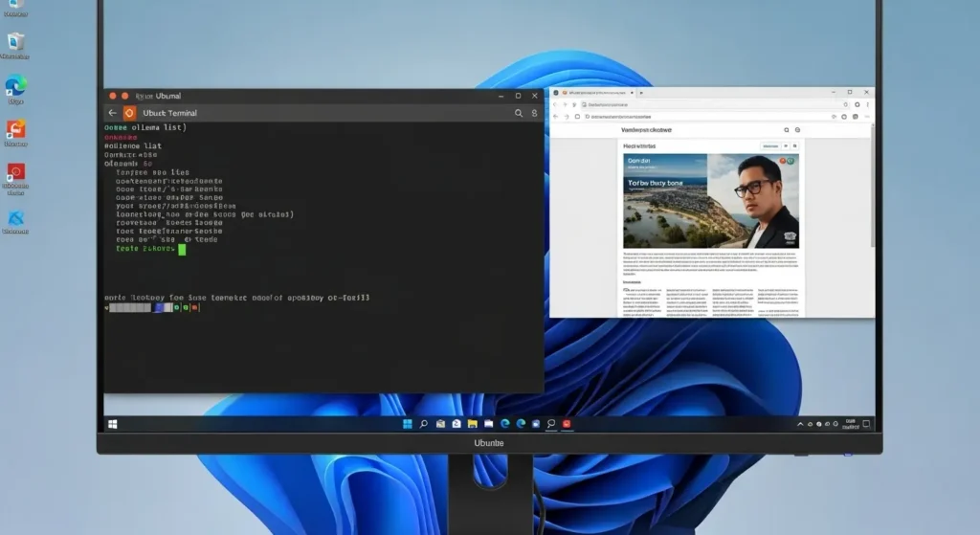Click the status strip at the terminal's last prompt

(152, 307)
